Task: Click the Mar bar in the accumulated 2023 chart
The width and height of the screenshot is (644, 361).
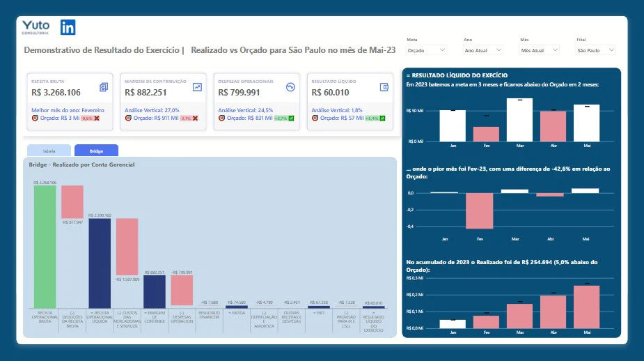Action: (519, 316)
